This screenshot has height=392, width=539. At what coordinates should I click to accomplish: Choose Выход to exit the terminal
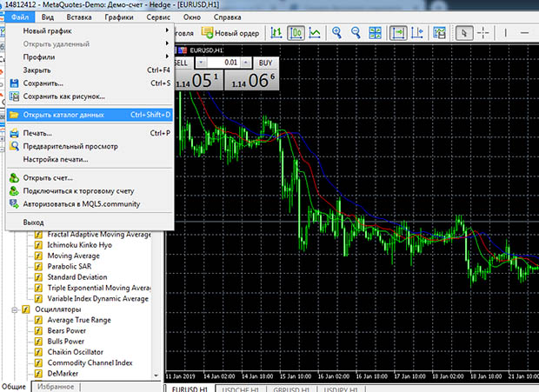click(x=90, y=223)
